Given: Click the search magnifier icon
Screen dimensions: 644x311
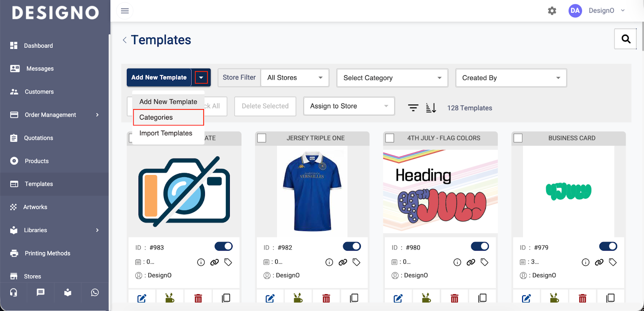Looking at the screenshot, I should pyautogui.click(x=625, y=39).
